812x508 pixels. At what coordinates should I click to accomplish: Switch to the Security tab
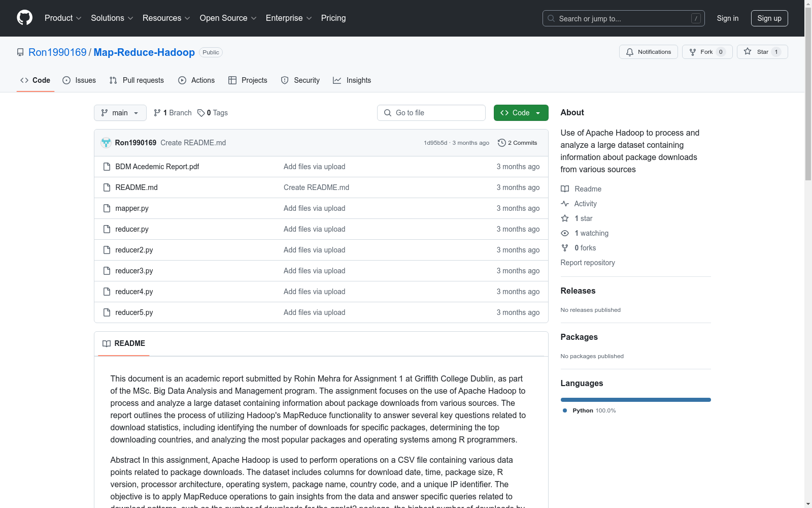tap(300, 80)
